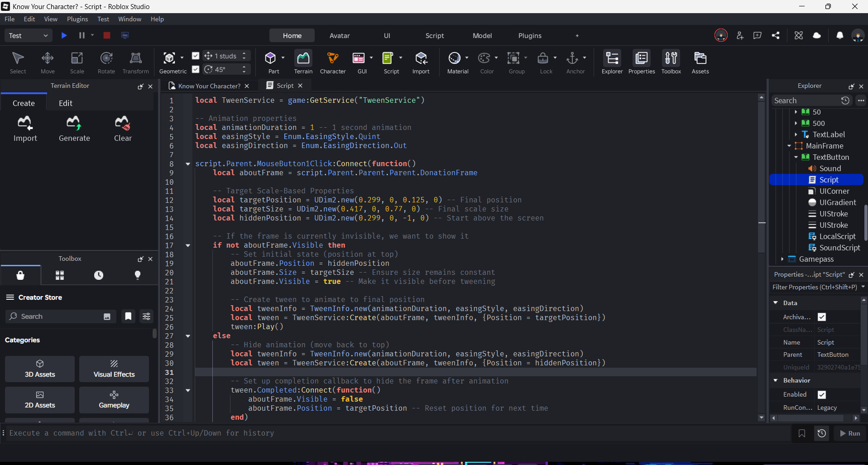Viewport: 868px width, 465px height.
Task: Toggle the Properties panel button
Action: coord(642,62)
